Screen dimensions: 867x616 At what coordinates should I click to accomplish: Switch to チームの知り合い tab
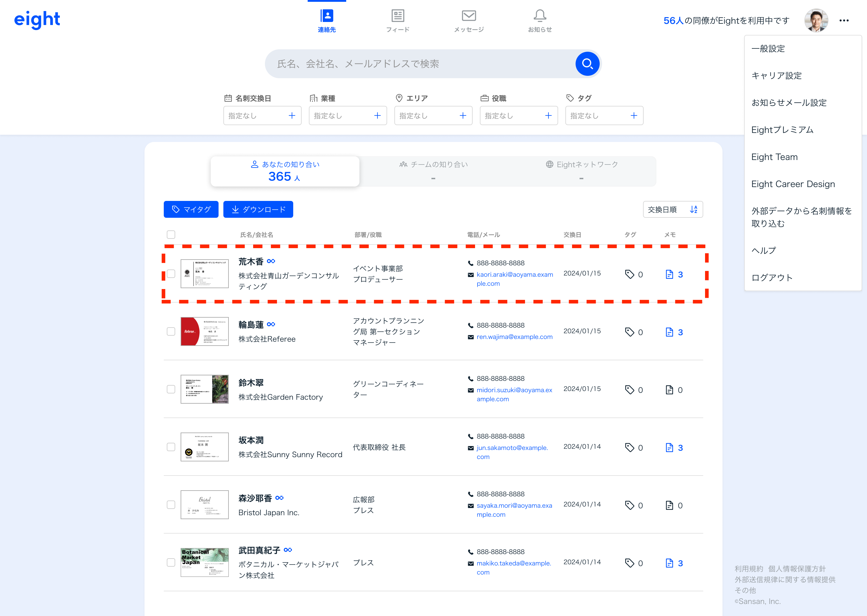tap(433, 171)
